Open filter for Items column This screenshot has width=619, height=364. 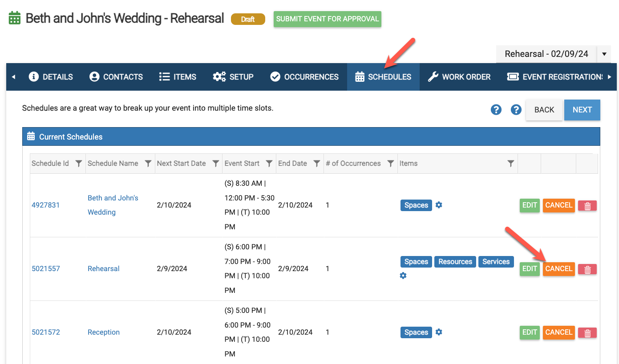click(511, 164)
